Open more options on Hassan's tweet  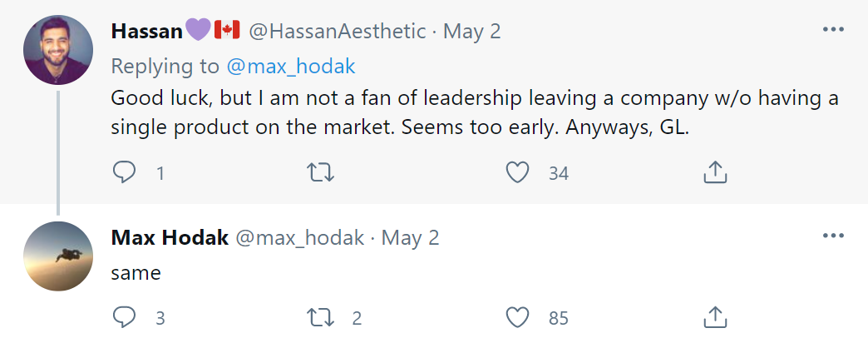833,29
